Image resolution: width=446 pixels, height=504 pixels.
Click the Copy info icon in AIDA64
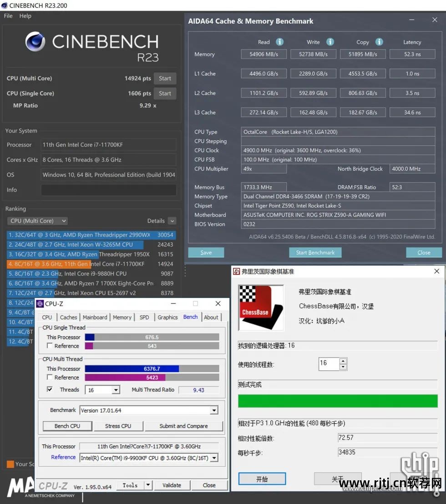pos(379,42)
